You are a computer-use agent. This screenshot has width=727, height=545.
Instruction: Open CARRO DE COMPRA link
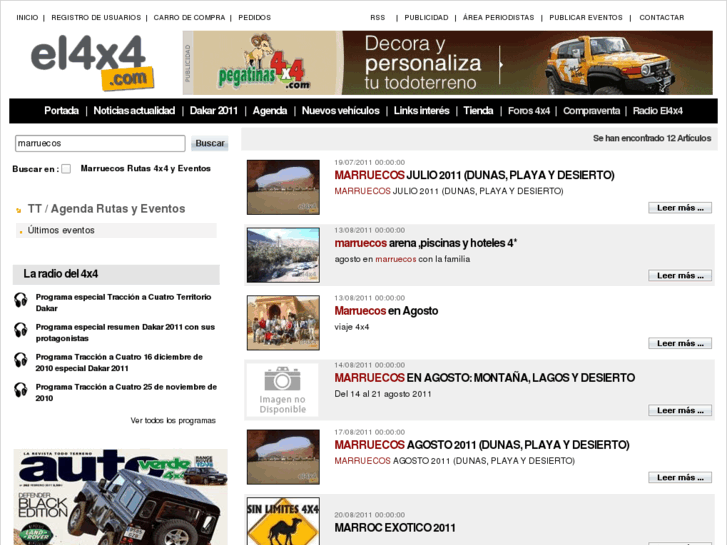(189, 18)
